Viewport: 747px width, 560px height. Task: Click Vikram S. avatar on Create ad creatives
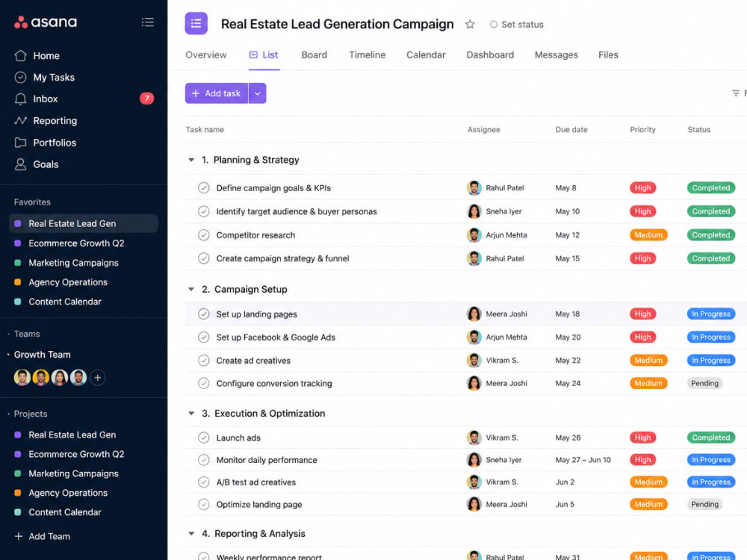point(474,361)
